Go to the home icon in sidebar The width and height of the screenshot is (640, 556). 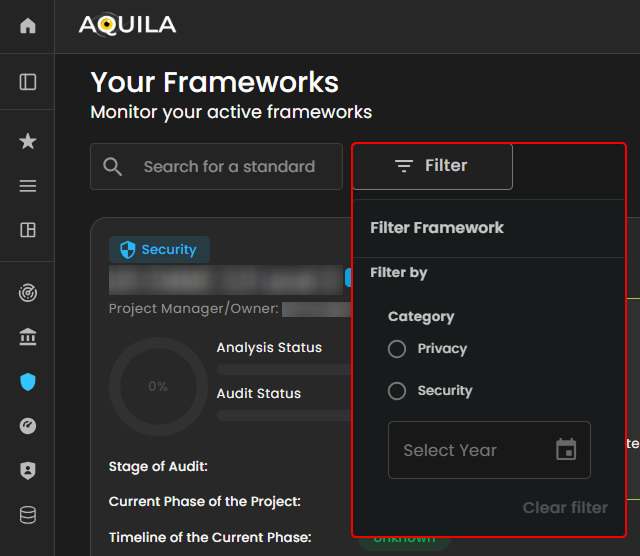click(x=28, y=26)
